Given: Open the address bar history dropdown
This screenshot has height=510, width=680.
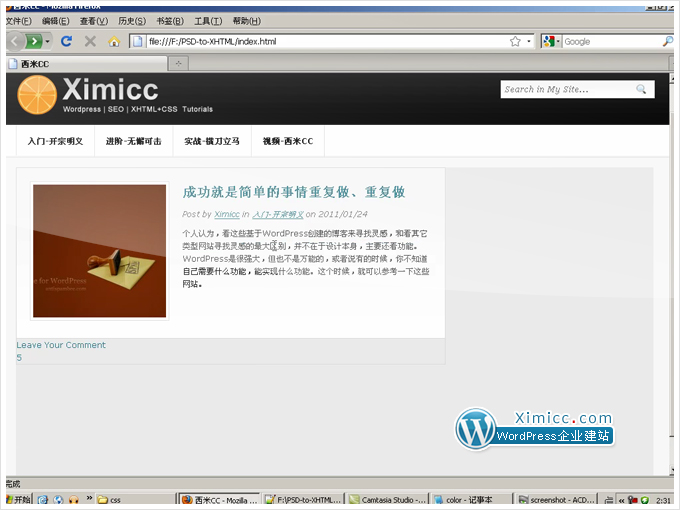Looking at the screenshot, I should tap(529, 42).
